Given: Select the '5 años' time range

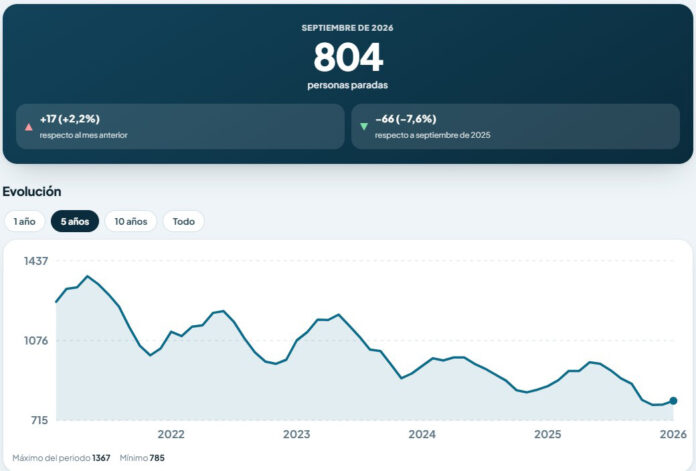Looking at the screenshot, I should click(x=75, y=221).
